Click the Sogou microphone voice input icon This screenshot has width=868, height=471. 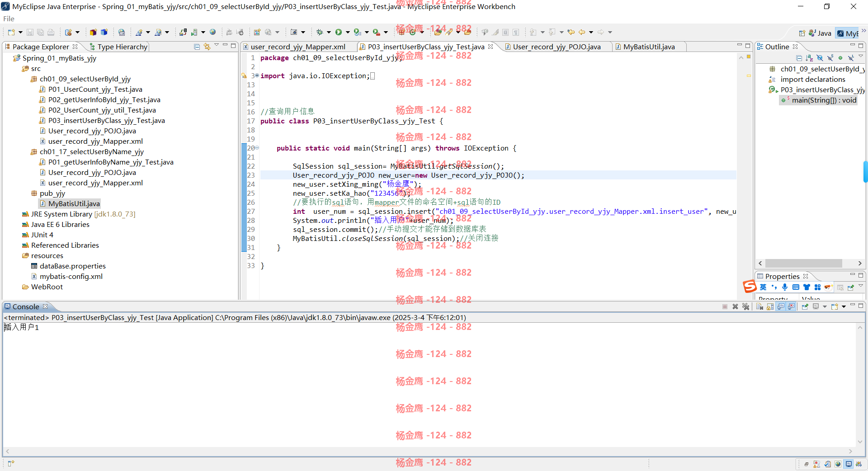click(785, 287)
